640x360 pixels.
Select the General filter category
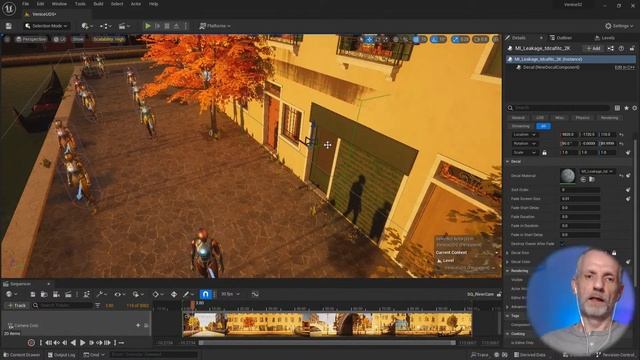tap(518, 118)
